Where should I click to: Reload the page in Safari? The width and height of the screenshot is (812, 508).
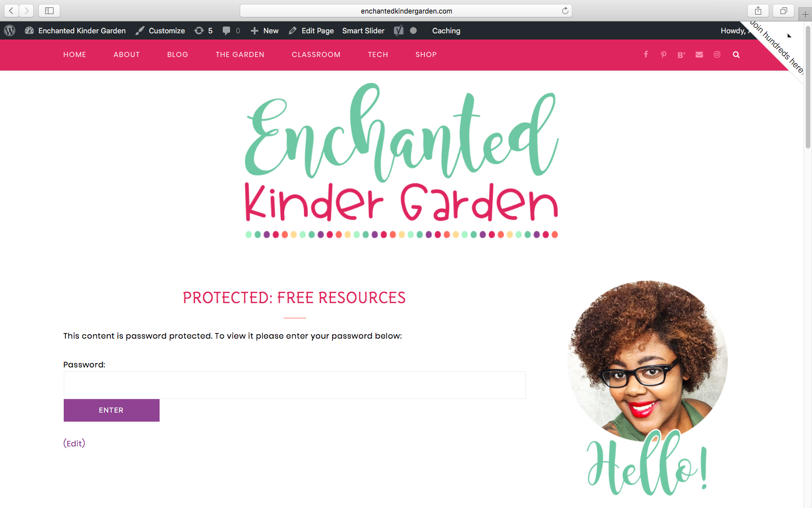(x=565, y=11)
